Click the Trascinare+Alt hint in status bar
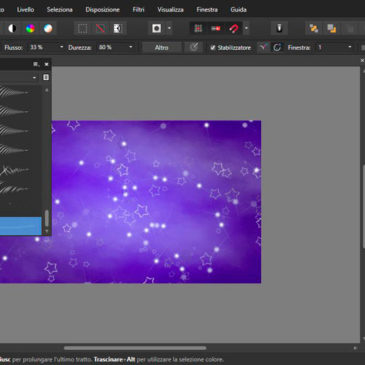 pyautogui.click(x=114, y=360)
